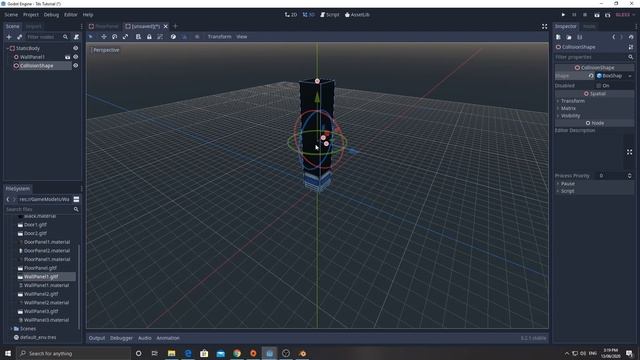This screenshot has height=360, width=640.
Task: Open the Debug menu
Action: tap(51, 15)
